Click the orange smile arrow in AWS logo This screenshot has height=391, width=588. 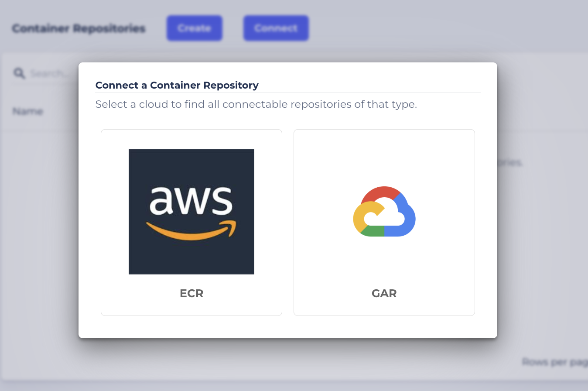click(191, 230)
